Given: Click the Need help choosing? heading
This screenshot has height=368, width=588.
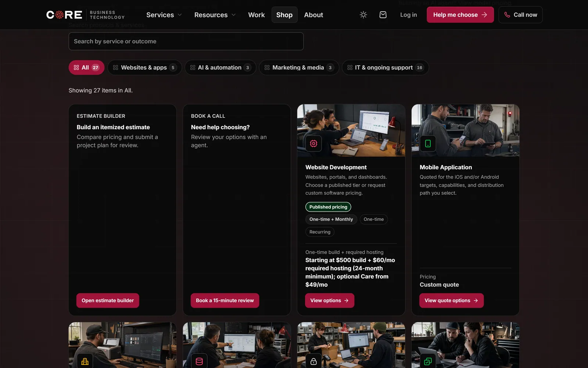Looking at the screenshot, I should [x=220, y=127].
